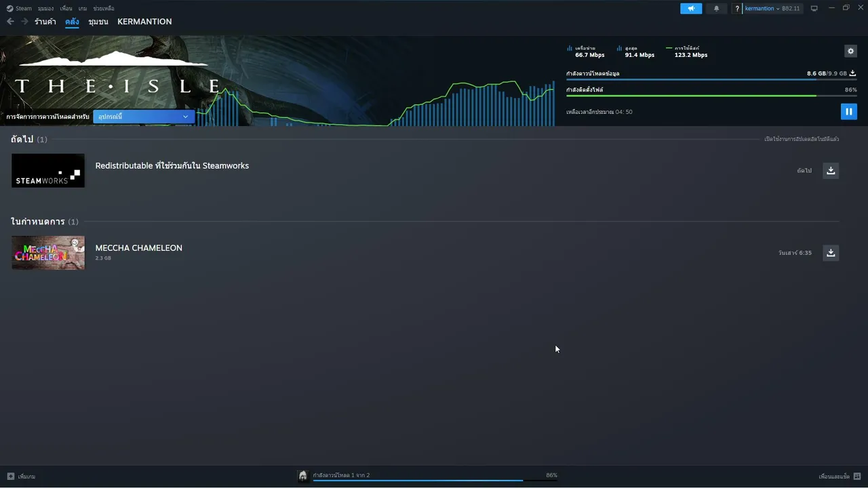Expand the kermantion account menu

(762, 9)
